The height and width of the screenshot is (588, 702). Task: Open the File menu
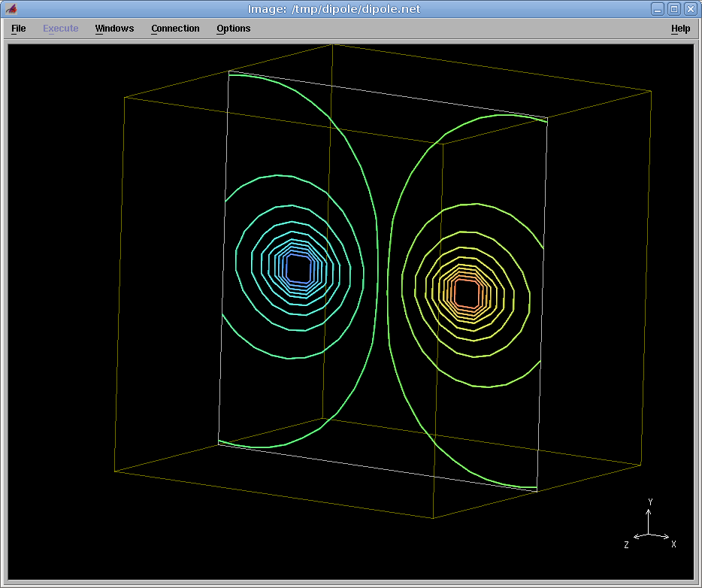(19, 29)
